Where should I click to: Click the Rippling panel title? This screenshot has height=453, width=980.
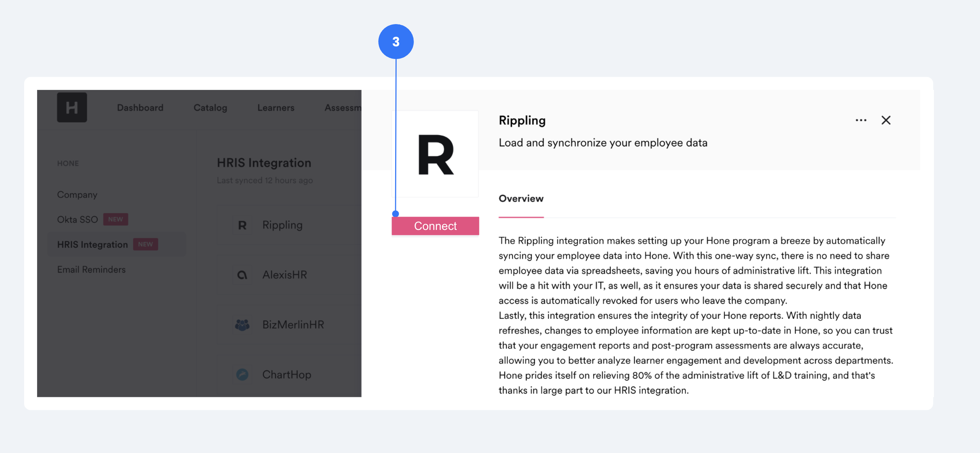(522, 120)
